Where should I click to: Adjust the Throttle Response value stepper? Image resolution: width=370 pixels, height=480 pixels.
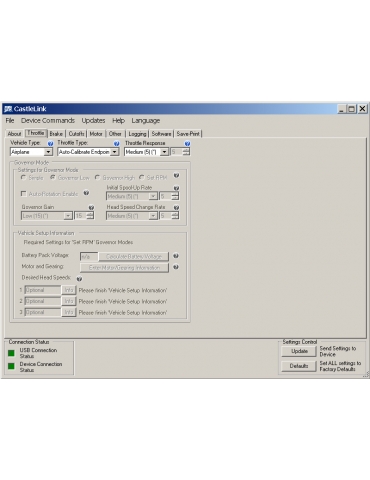[186, 152]
